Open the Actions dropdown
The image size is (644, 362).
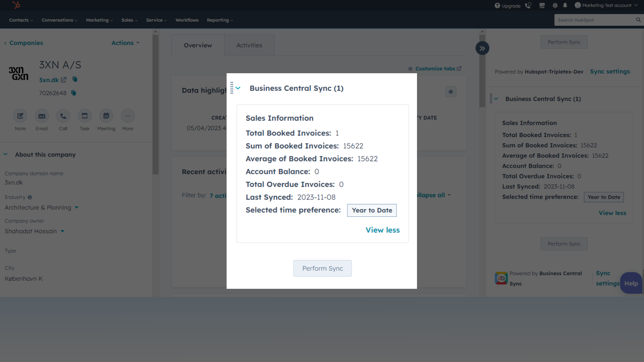(125, 43)
